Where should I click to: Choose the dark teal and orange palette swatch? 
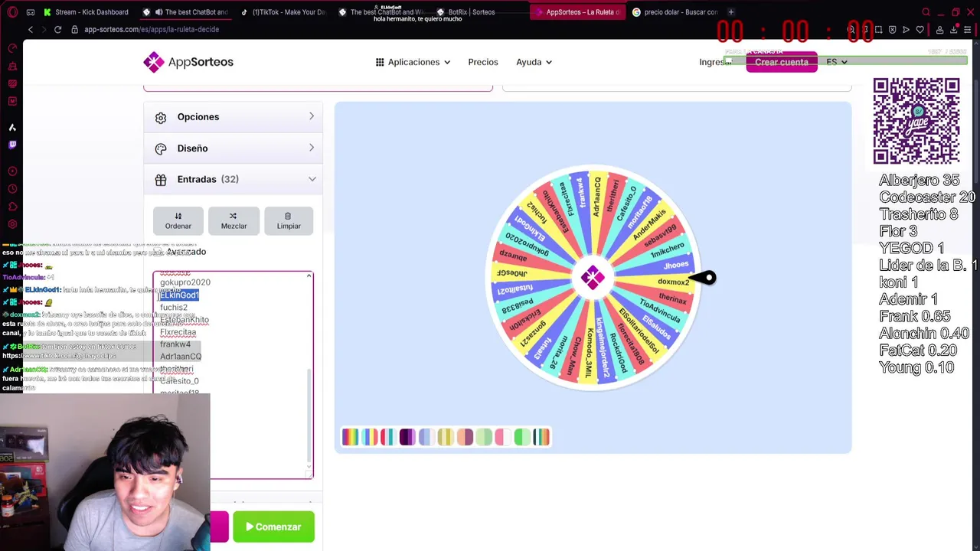[541, 437]
